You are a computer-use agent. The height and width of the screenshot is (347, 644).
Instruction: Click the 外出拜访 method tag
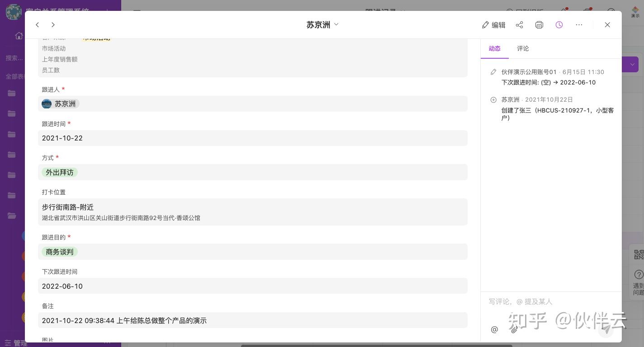click(x=59, y=172)
